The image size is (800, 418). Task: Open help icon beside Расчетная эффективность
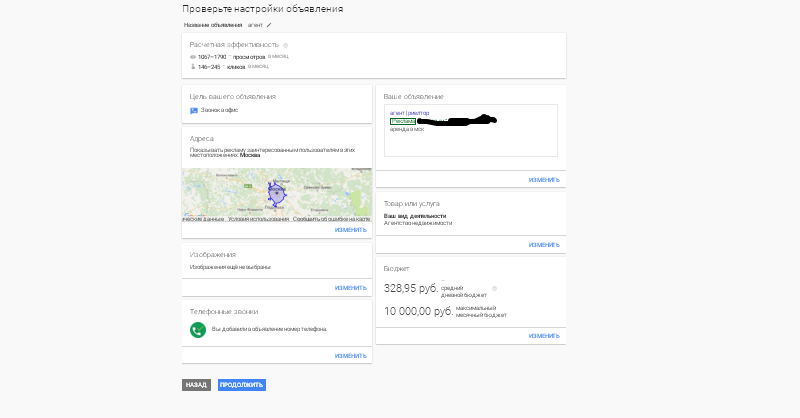(285, 45)
